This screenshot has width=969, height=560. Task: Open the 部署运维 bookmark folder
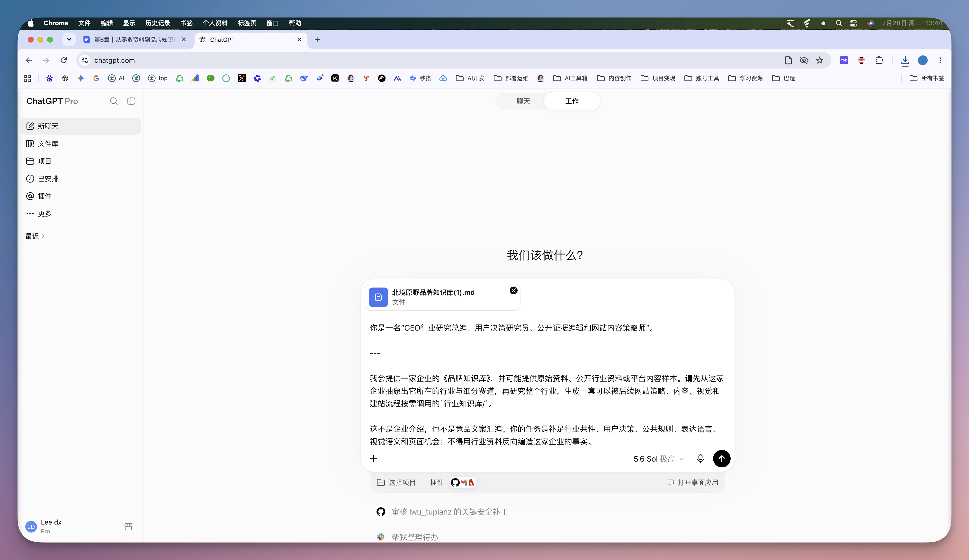[x=511, y=79]
